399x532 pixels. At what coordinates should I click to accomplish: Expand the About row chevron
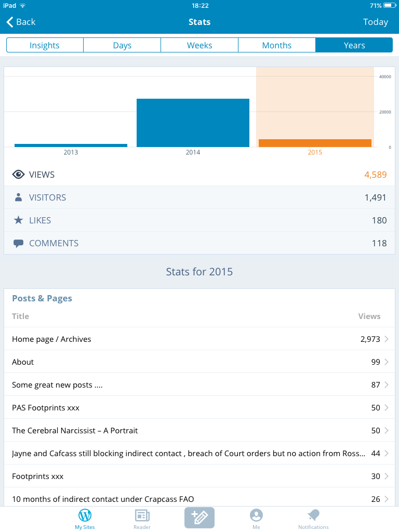click(386, 362)
